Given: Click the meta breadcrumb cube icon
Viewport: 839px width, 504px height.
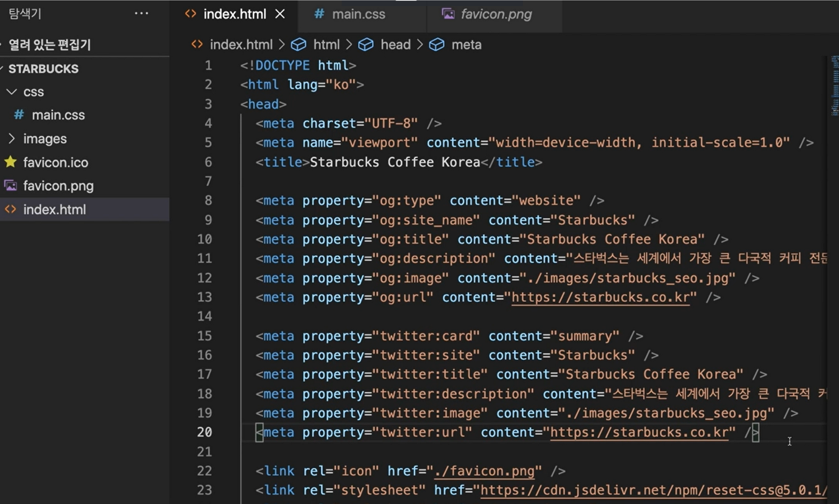Looking at the screenshot, I should pos(436,45).
